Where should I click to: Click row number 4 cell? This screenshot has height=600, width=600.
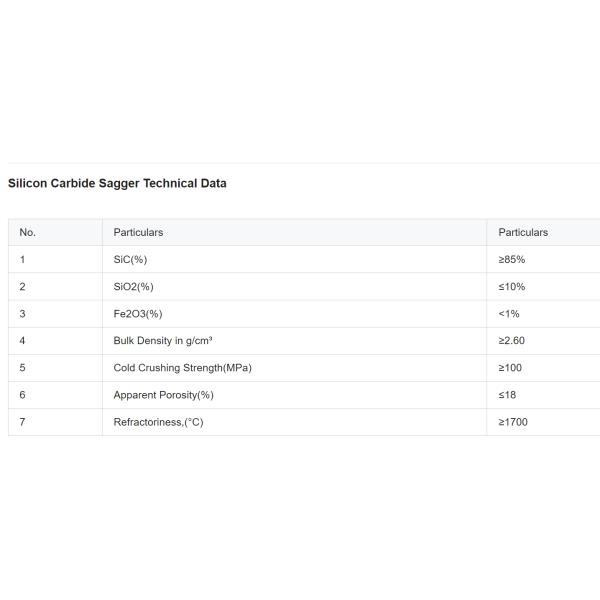click(22, 340)
